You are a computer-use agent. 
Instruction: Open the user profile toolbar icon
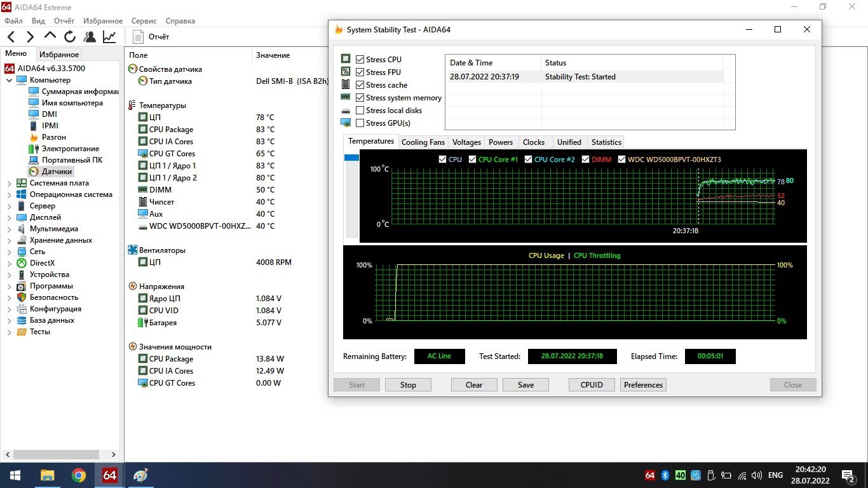(x=90, y=37)
